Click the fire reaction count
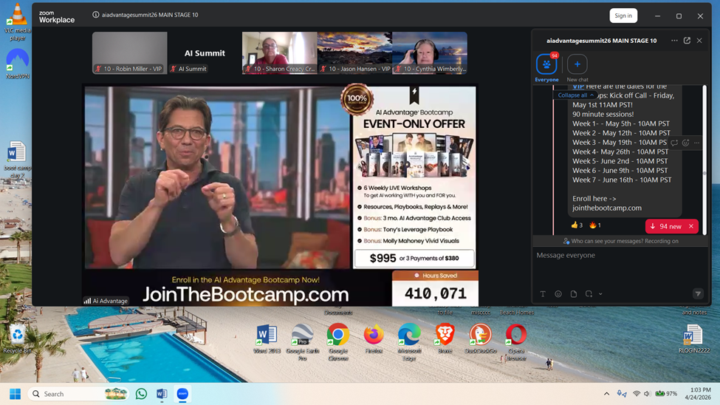The image size is (720, 405). click(x=595, y=225)
